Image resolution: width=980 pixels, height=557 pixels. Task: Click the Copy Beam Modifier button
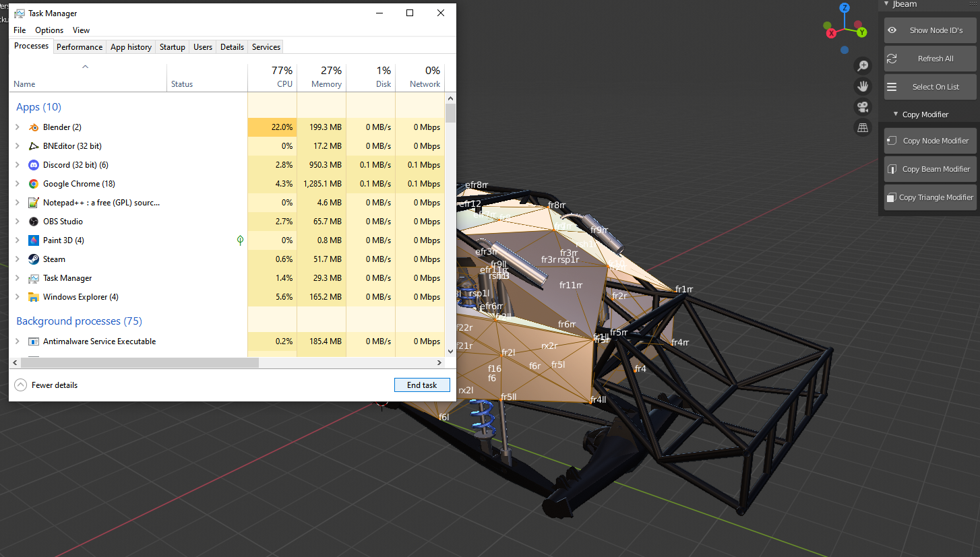930,169
